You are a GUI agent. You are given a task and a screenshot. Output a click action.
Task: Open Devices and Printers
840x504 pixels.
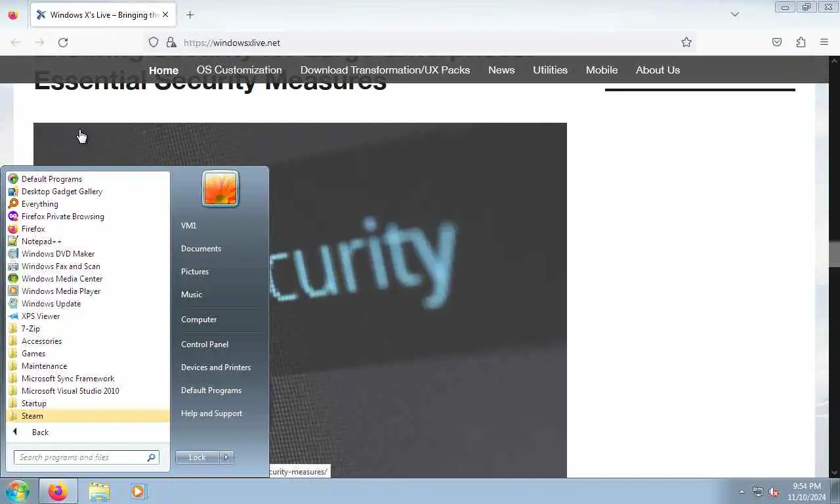point(220,367)
